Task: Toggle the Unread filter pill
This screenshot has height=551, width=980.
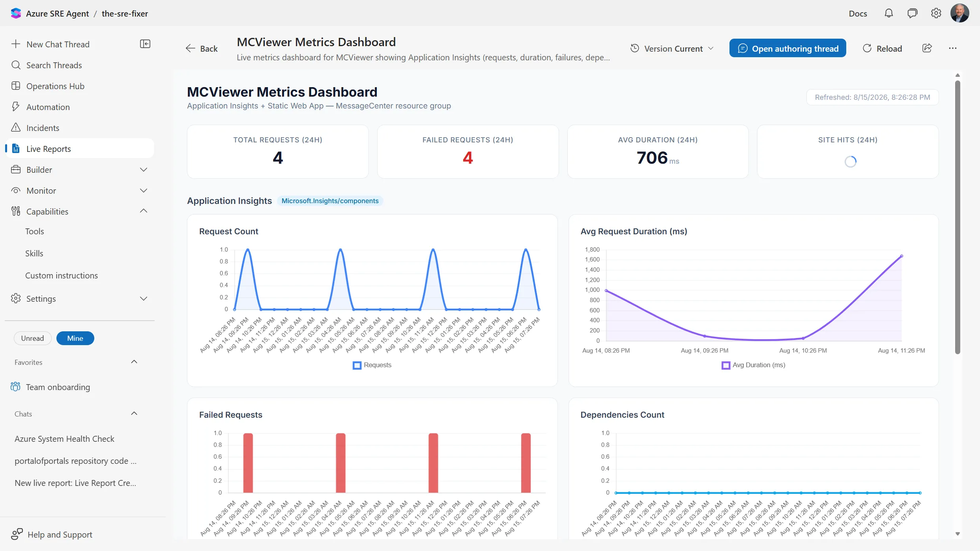Action: [32, 338]
